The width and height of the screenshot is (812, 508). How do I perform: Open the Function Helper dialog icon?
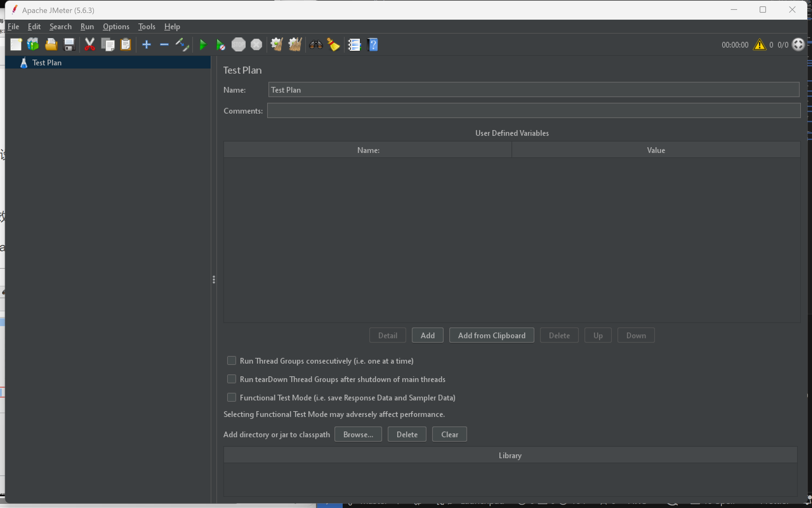coord(354,44)
